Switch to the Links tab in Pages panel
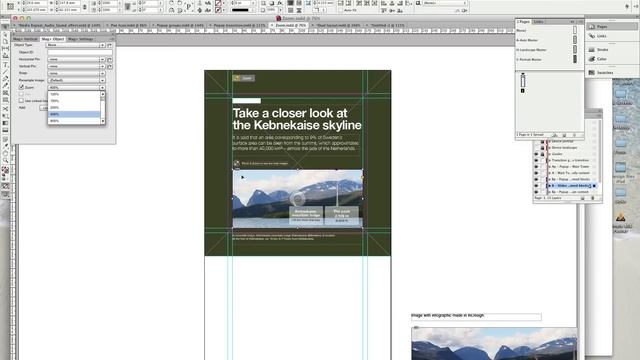This screenshot has width=640, height=360. 538,22
